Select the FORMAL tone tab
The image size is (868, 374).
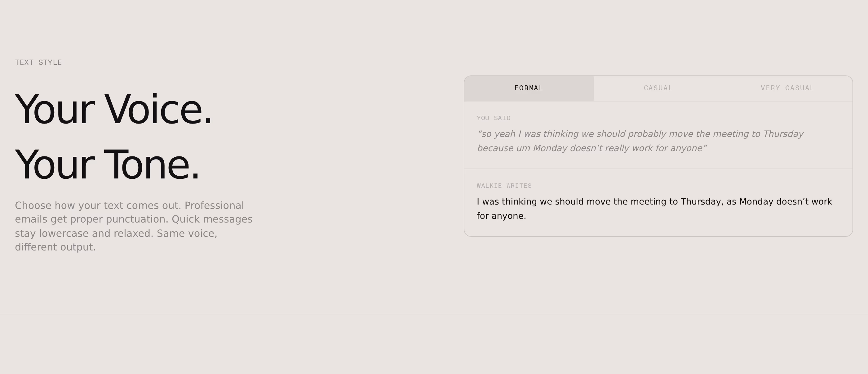(x=529, y=88)
